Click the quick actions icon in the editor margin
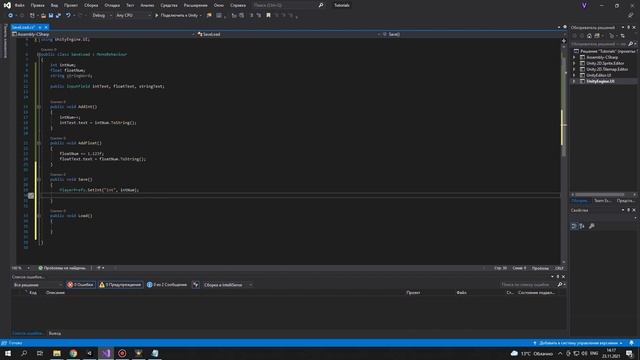 [x=31, y=196]
